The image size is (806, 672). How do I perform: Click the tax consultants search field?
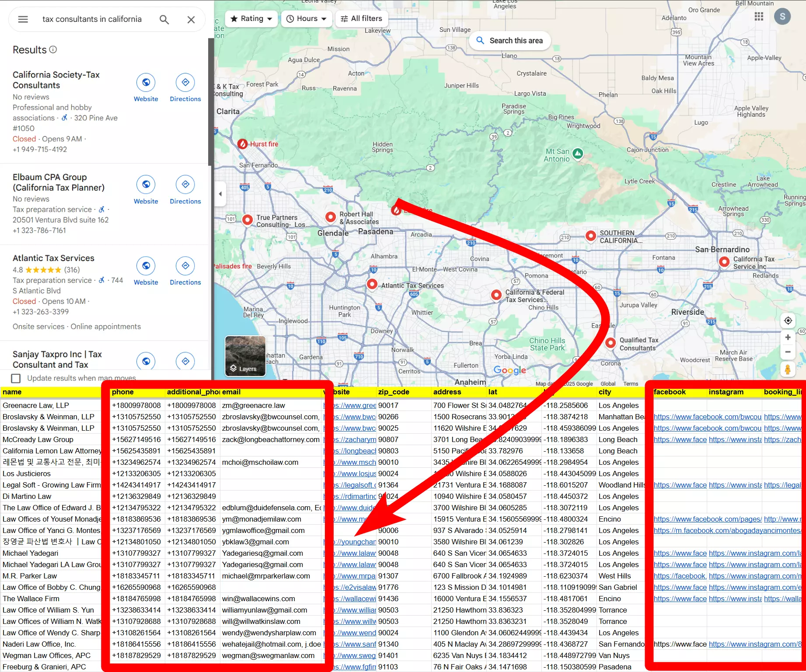point(92,19)
